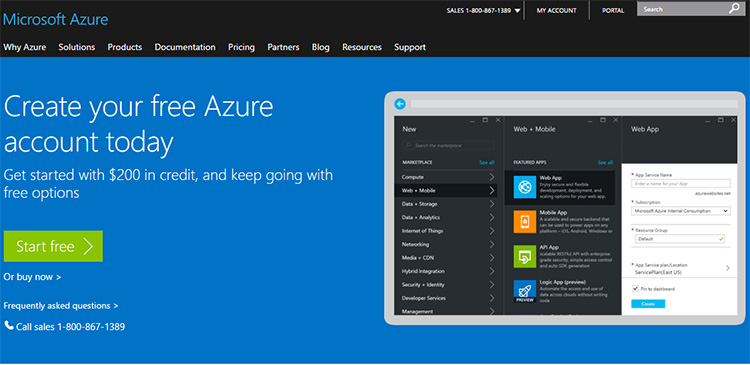Open the Sales phone number dropdown arrow

(517, 11)
